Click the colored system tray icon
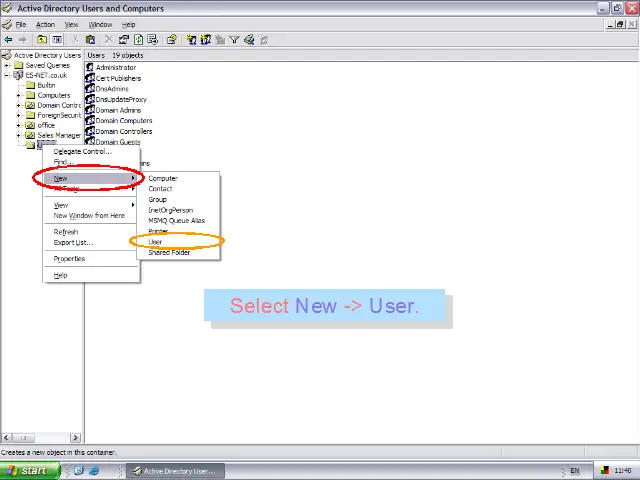The width and height of the screenshot is (640, 480). coord(605,471)
